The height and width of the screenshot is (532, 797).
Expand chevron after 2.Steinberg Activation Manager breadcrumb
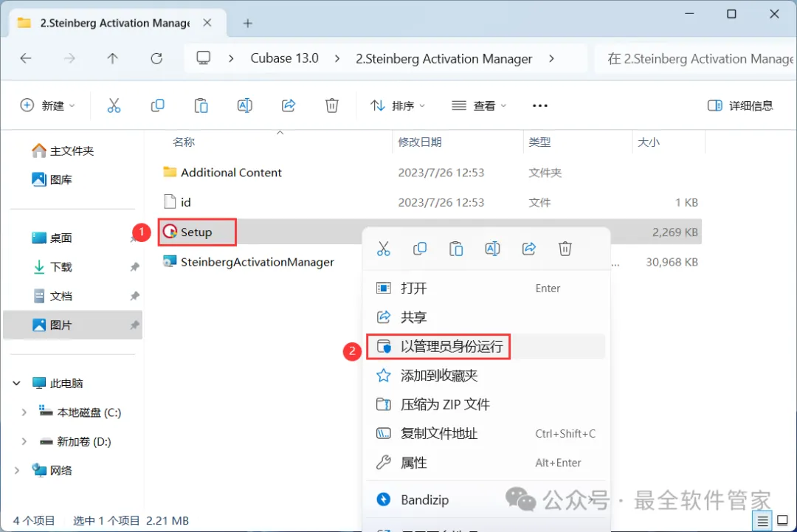point(551,59)
